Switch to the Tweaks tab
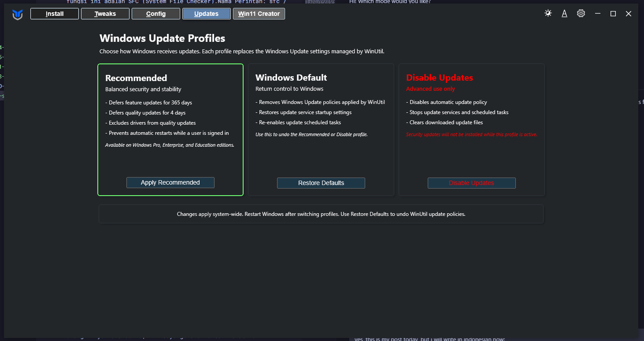Screen dimensions: 644x341 [x=105, y=14]
